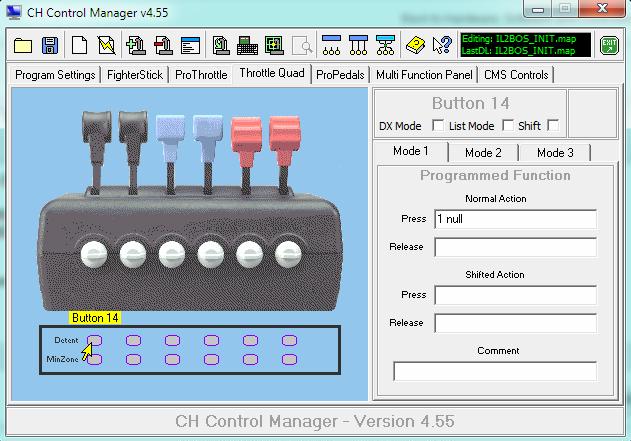Launch the map wizard lightning-page icon
Viewport: 631px width, 441px height.
(x=107, y=45)
